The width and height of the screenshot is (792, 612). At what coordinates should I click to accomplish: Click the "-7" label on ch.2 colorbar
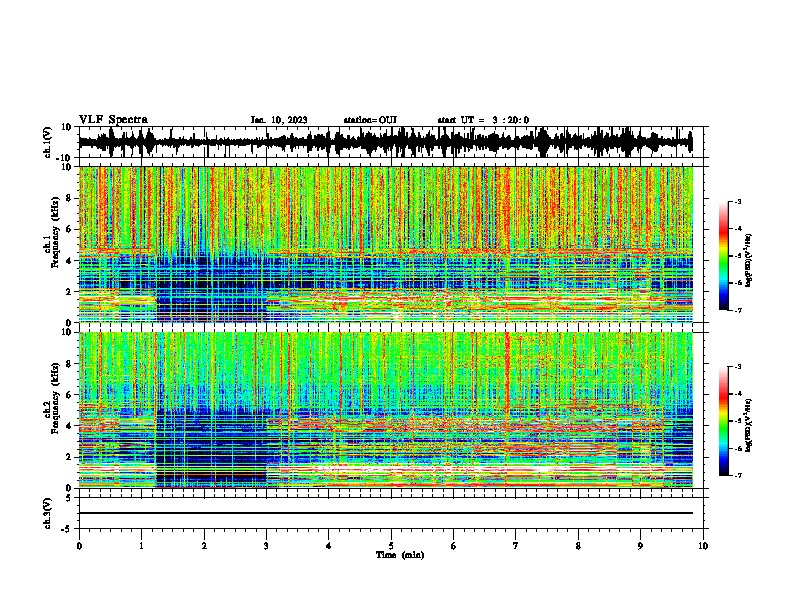click(x=738, y=476)
